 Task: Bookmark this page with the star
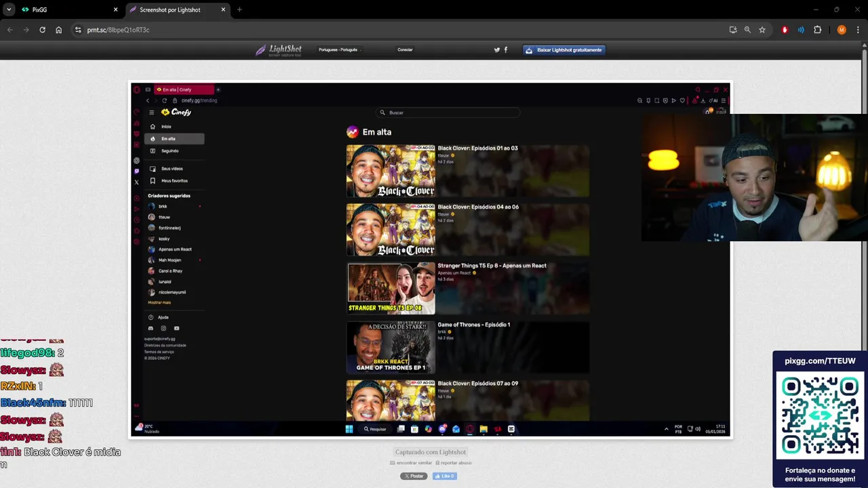coord(762,30)
